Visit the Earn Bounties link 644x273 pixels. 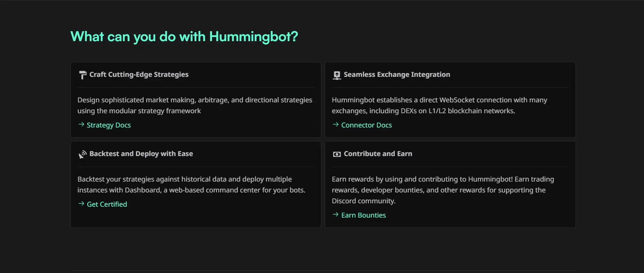click(364, 215)
